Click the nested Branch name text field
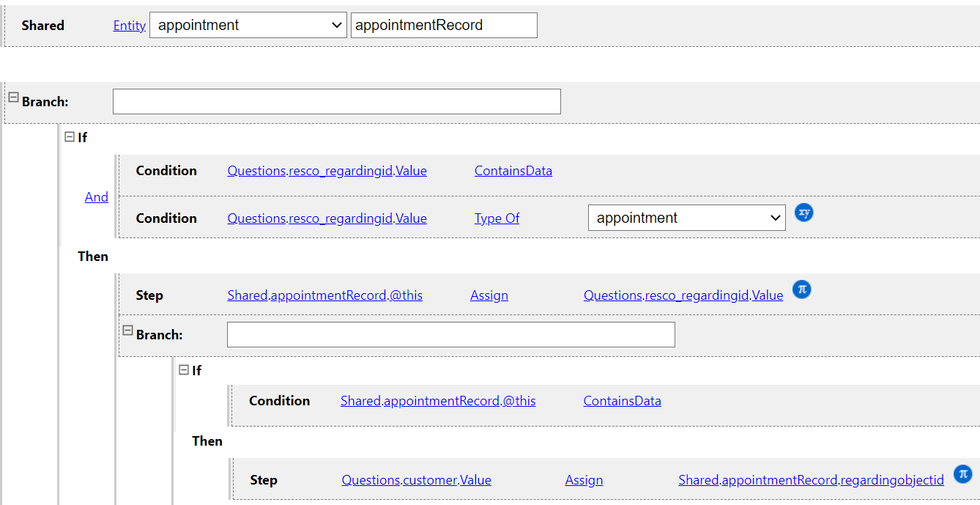 [450, 335]
